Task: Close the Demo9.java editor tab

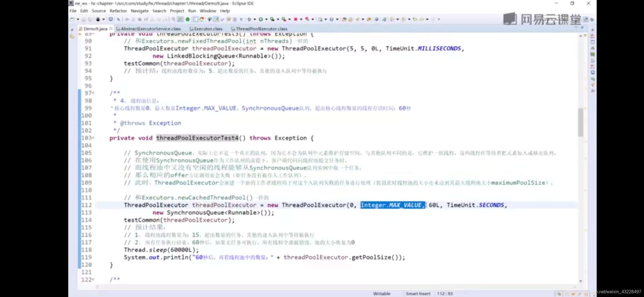Action: 111,29
